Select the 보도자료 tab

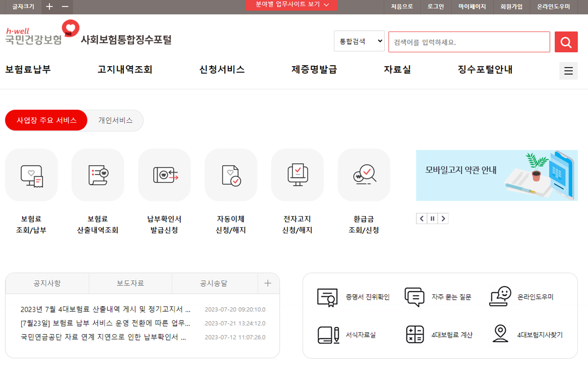click(x=130, y=283)
